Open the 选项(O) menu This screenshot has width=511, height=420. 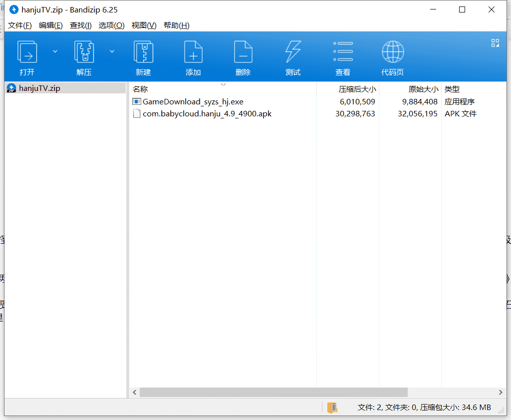pos(111,25)
